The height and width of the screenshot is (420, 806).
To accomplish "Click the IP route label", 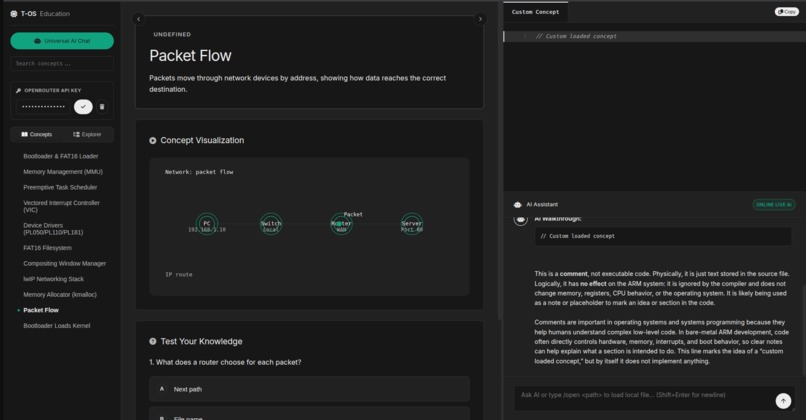I will 179,275.
